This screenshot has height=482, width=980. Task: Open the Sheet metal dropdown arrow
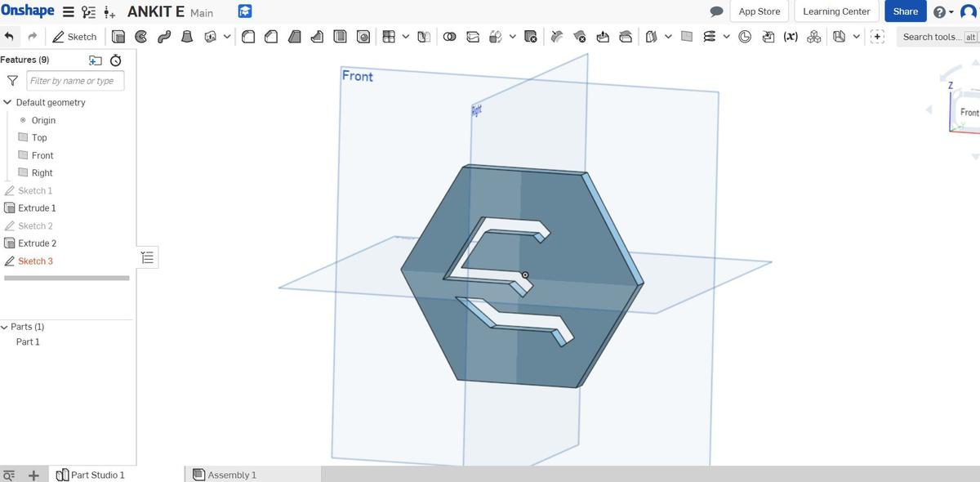point(855,37)
